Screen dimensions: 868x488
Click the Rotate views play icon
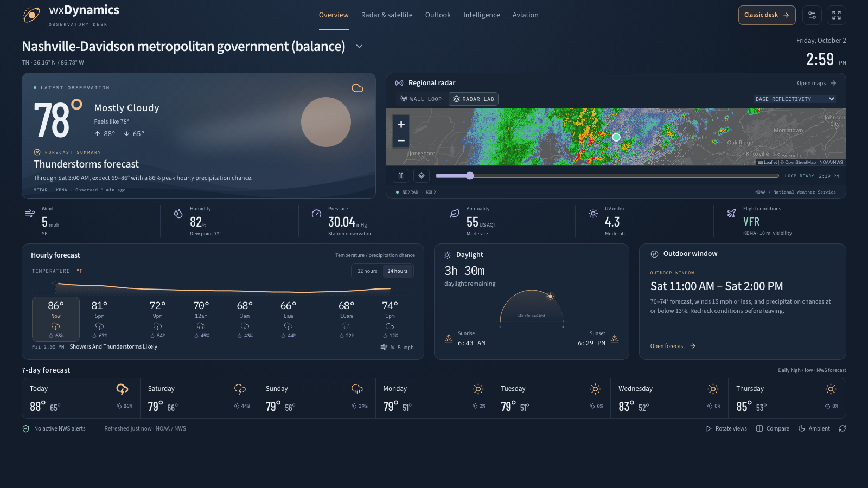point(709,428)
